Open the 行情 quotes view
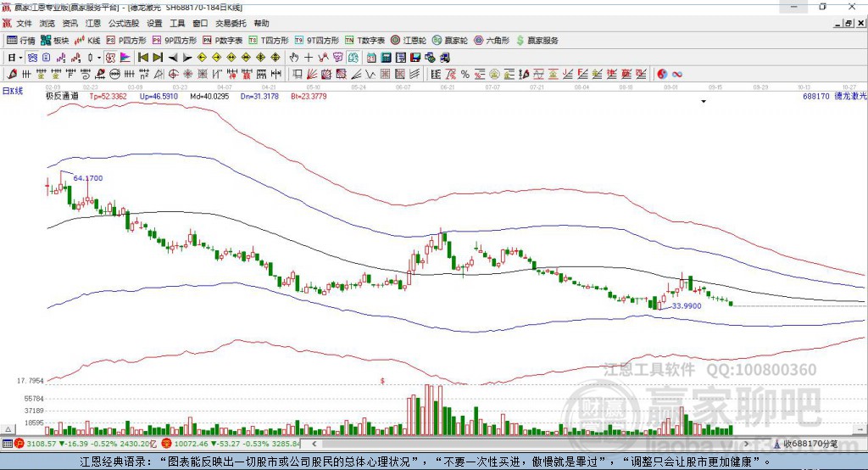Viewport: 868px width, 470px height. pyautogui.click(x=21, y=41)
